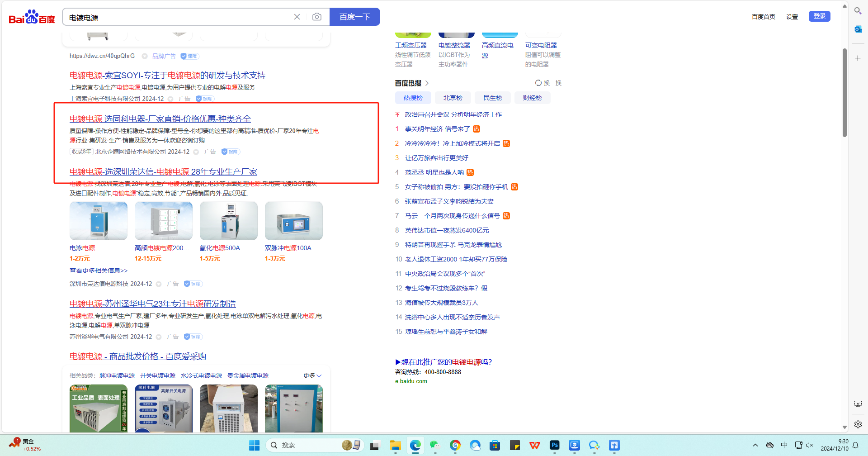Screen dimensions: 868x456
Task: Open Sticky Notes from the taskbar
Action: (515, 446)
